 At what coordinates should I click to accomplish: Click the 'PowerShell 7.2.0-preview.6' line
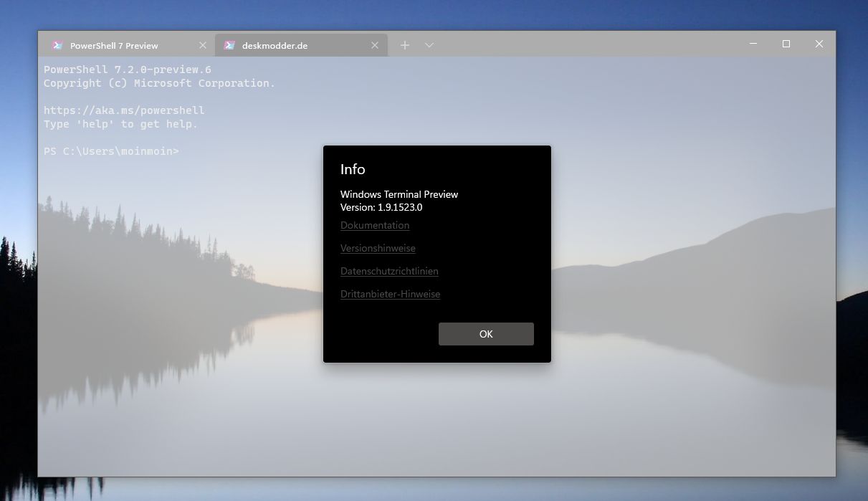pos(128,70)
